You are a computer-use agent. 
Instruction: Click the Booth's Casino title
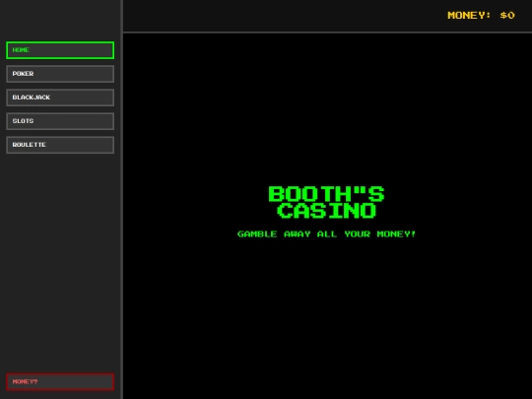point(326,202)
